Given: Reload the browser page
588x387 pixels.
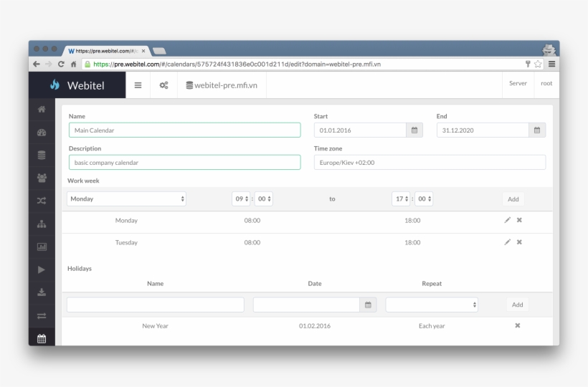Looking at the screenshot, I should point(61,64).
